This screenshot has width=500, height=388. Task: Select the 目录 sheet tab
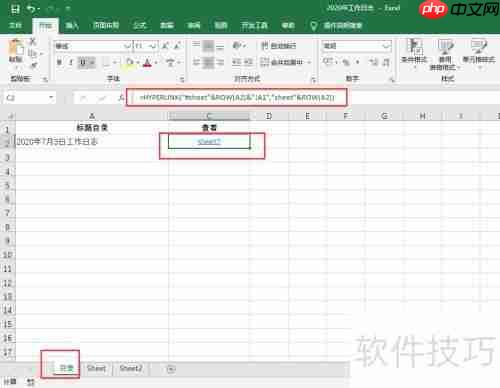(66, 368)
